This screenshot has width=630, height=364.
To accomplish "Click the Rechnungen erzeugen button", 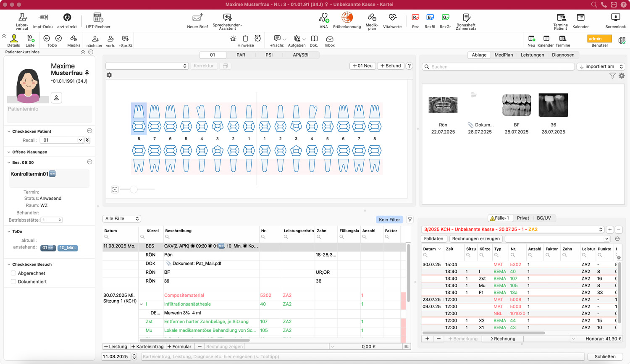I will click(x=476, y=238).
